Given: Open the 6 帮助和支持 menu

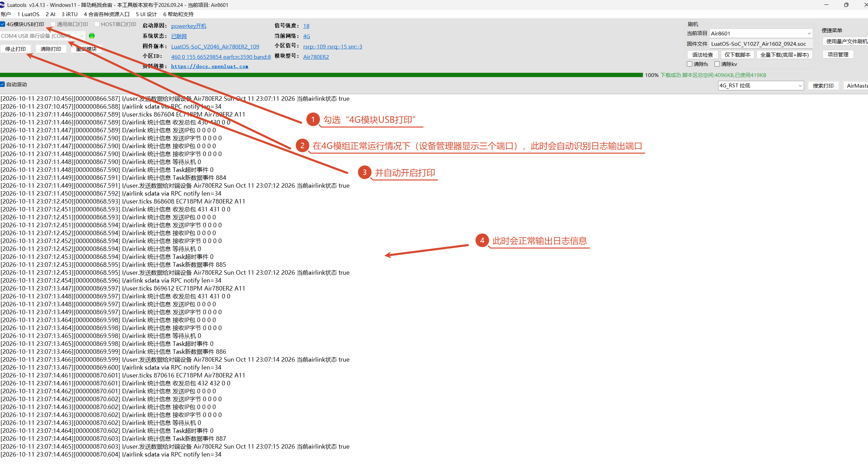Looking at the screenshot, I should click(x=178, y=14).
